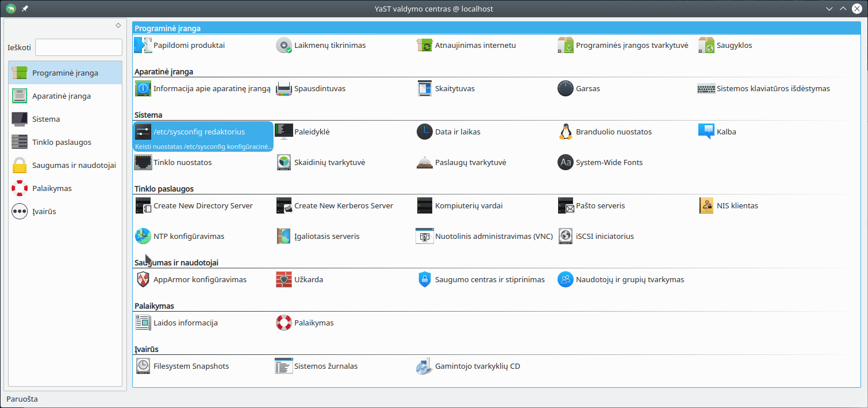868x408 pixels.
Task: Click the AppArmor konfigūravimas shield icon
Action: point(143,280)
